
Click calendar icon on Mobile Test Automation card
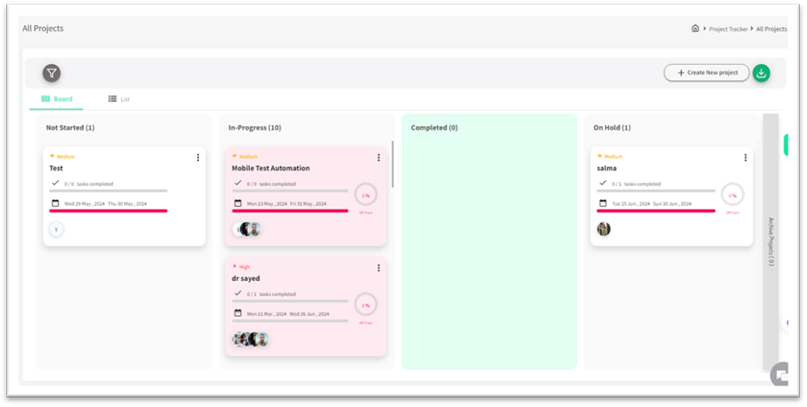point(238,203)
